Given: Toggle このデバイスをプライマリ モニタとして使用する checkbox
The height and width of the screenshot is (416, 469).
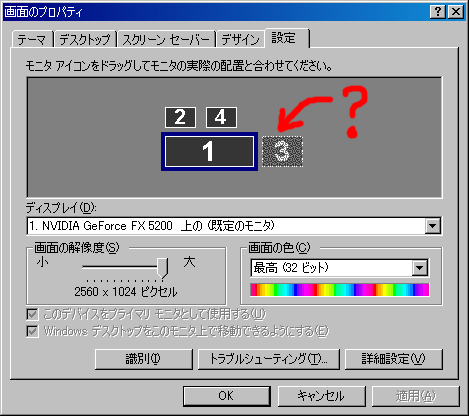Looking at the screenshot, I should point(32,314).
